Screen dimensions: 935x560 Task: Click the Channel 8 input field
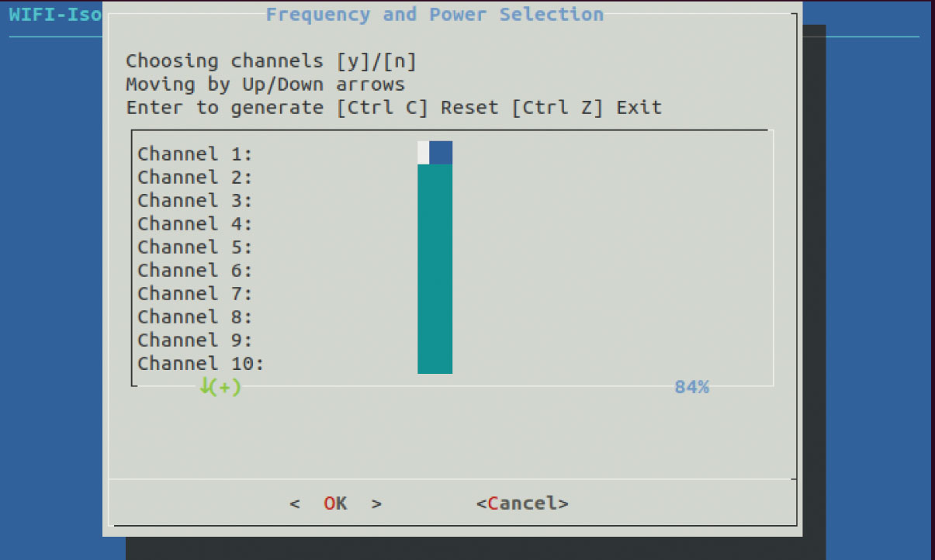(x=435, y=316)
